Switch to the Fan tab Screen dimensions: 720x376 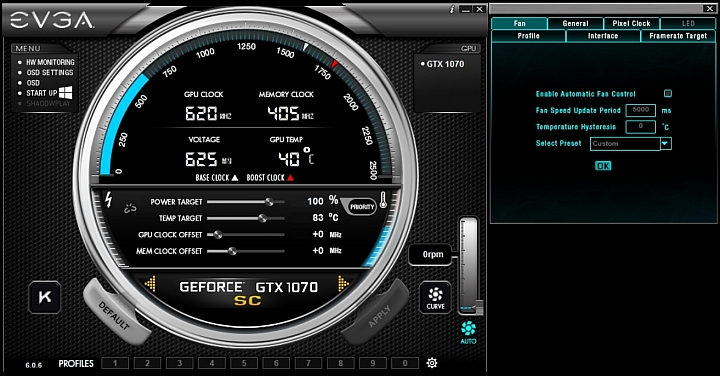tap(519, 23)
